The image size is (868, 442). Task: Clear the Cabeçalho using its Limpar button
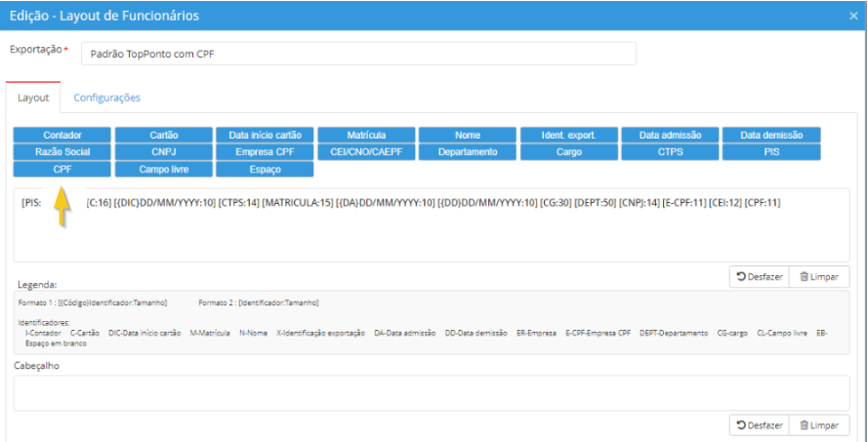click(x=818, y=425)
